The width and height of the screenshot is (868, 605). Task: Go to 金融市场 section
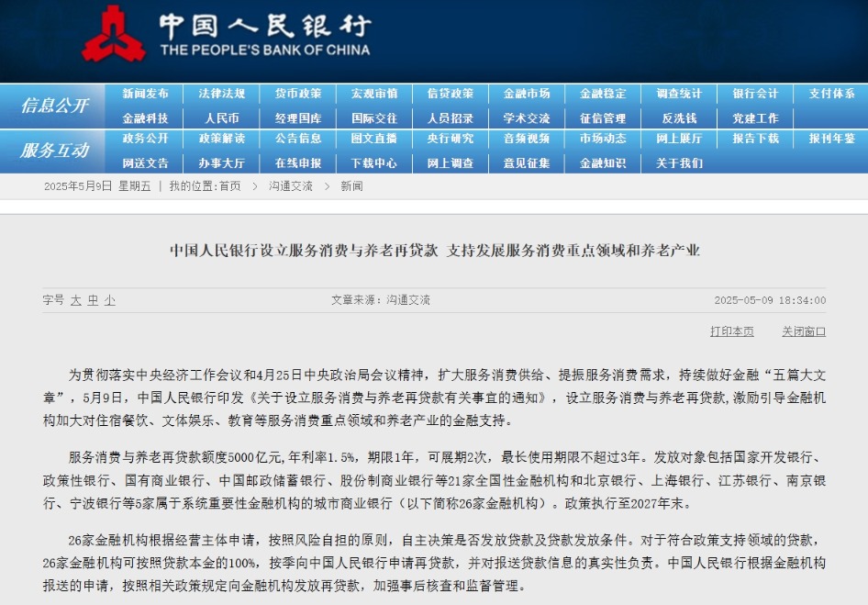527,94
